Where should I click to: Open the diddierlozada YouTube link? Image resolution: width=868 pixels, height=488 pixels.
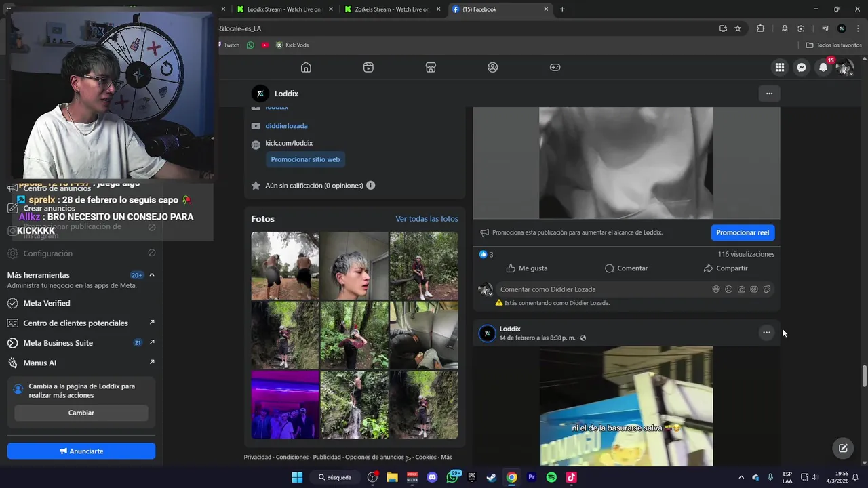286,126
